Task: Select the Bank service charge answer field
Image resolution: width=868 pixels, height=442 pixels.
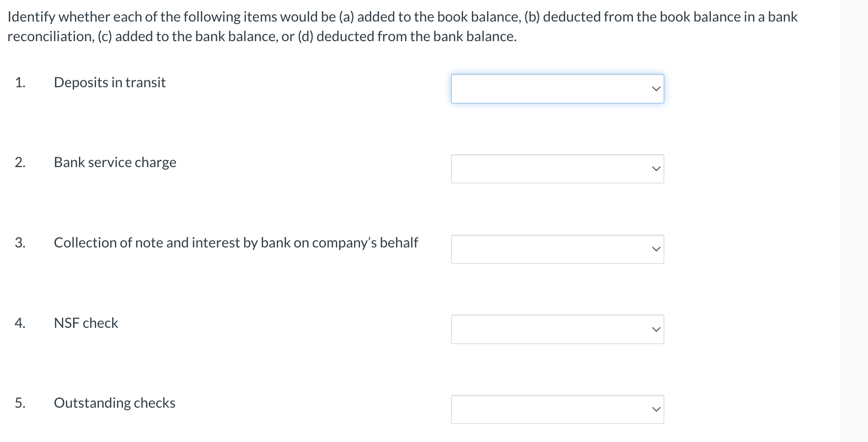Action: [x=539, y=169]
